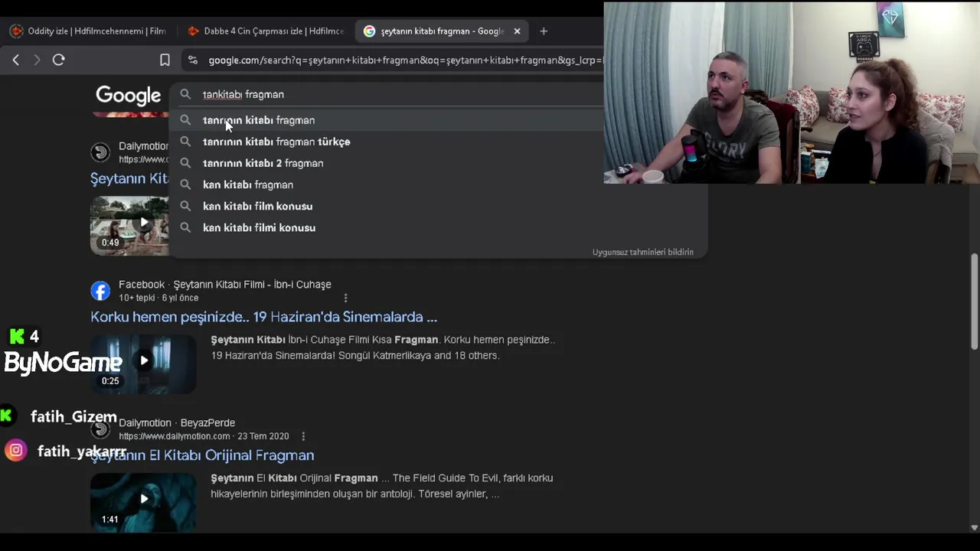Bookmark this page with the bookmark icon

point(165,60)
